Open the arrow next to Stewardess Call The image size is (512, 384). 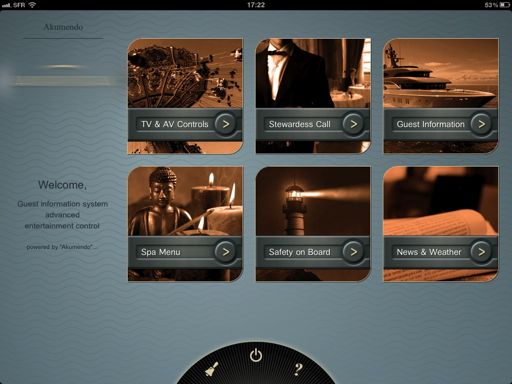pyautogui.click(x=353, y=124)
